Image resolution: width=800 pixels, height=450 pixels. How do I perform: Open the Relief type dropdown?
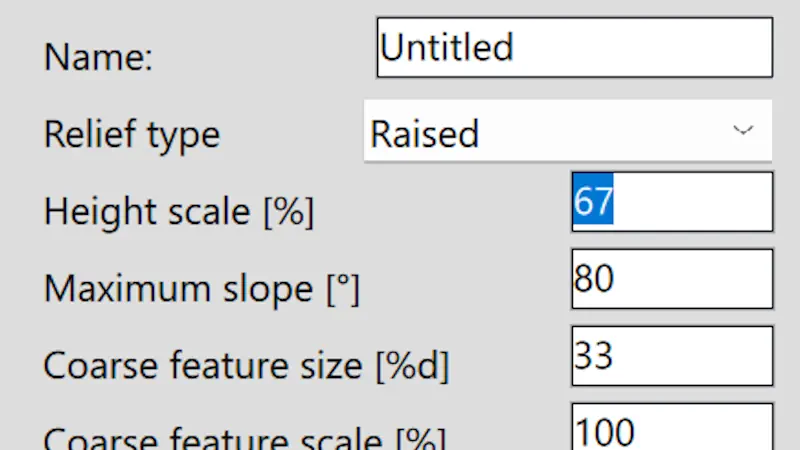coord(567,131)
